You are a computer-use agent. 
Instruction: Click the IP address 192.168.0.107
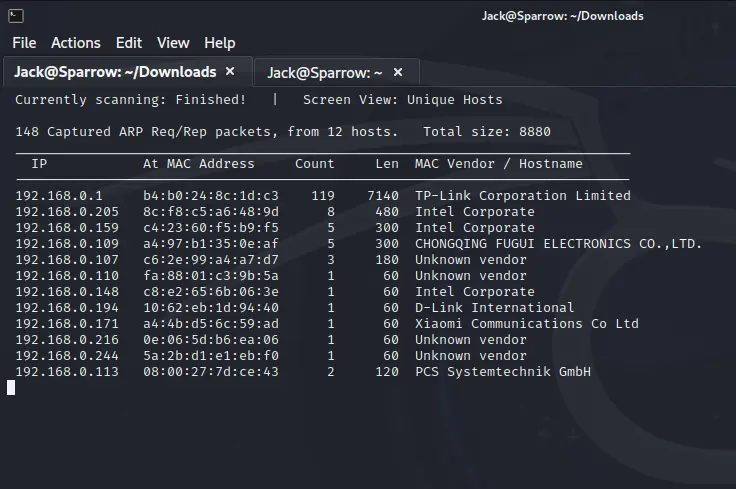pyautogui.click(x=67, y=260)
